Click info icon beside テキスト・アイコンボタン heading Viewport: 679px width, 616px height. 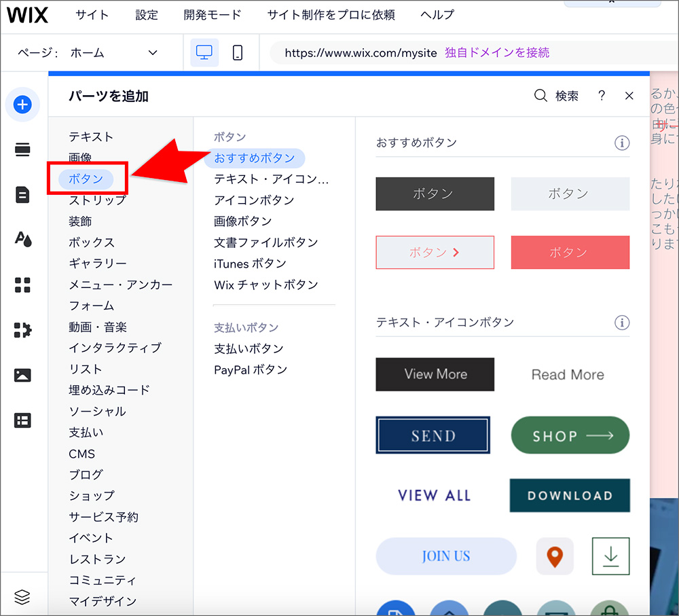(622, 323)
